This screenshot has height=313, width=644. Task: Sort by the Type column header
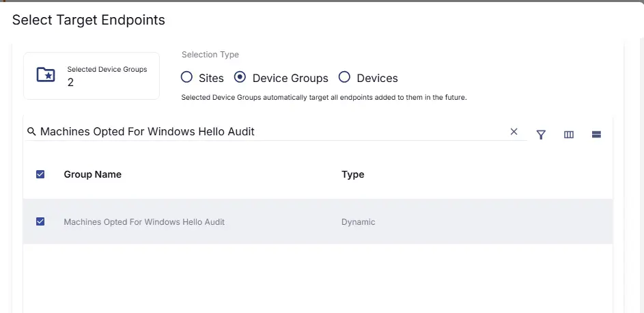[x=352, y=174]
